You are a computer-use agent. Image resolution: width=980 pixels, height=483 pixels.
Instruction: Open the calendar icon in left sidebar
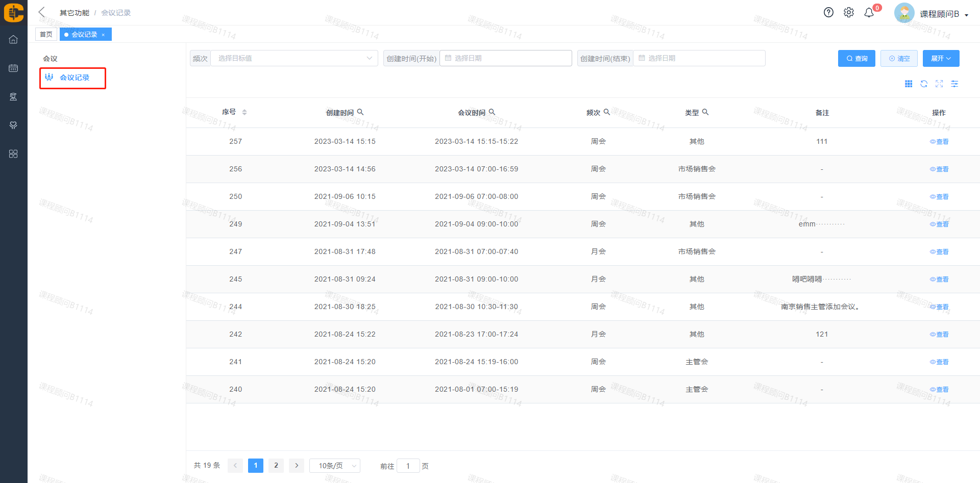(13, 68)
